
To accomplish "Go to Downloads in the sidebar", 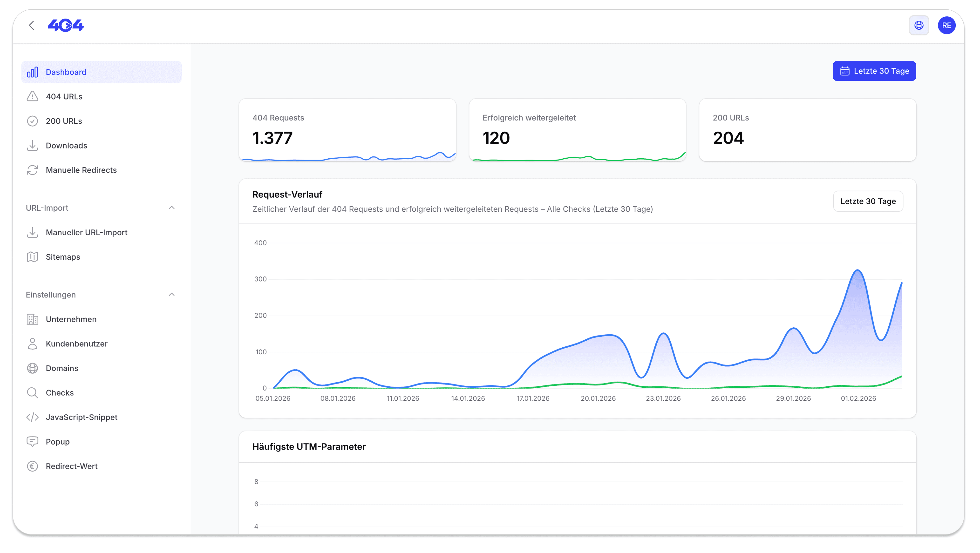I will [x=66, y=145].
